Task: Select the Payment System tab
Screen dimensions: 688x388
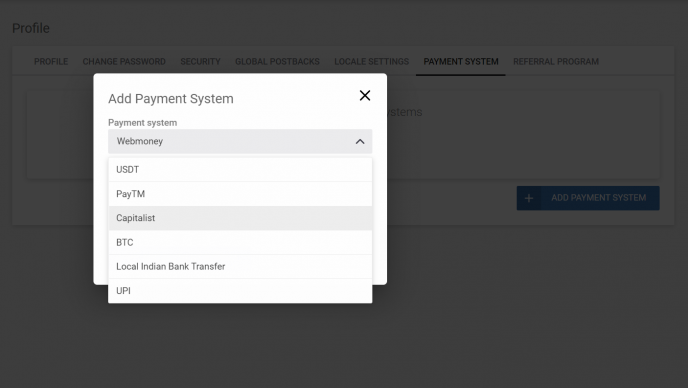Action: [x=461, y=61]
